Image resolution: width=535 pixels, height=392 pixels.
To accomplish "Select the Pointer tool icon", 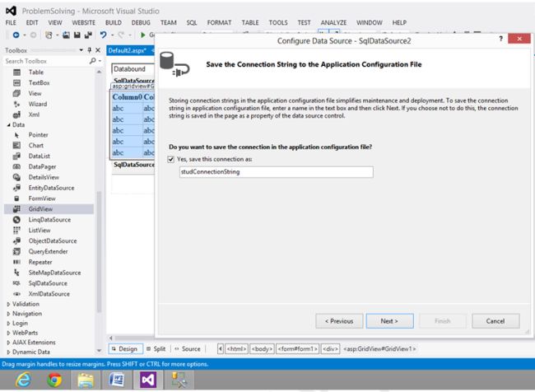I will (x=16, y=135).
